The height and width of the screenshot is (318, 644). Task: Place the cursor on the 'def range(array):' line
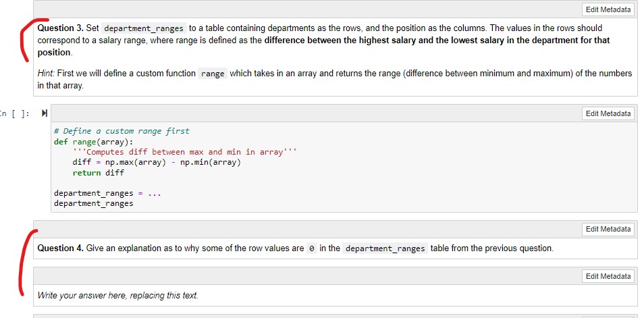[94, 142]
